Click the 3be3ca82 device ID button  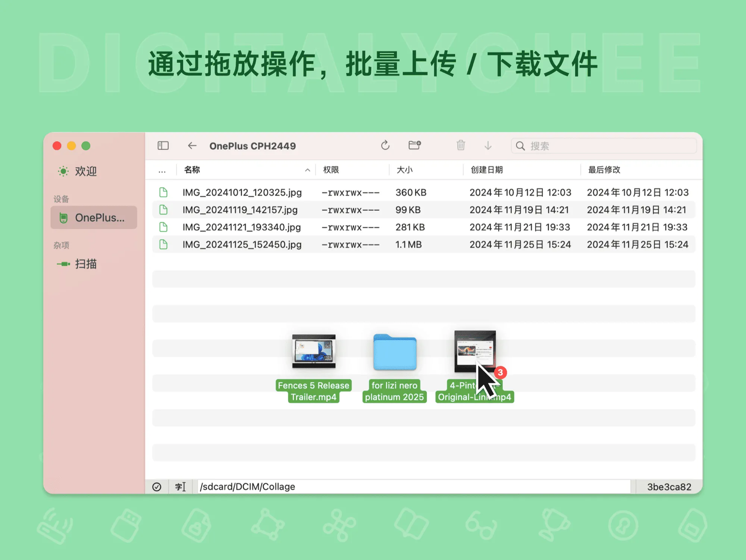coord(669,487)
